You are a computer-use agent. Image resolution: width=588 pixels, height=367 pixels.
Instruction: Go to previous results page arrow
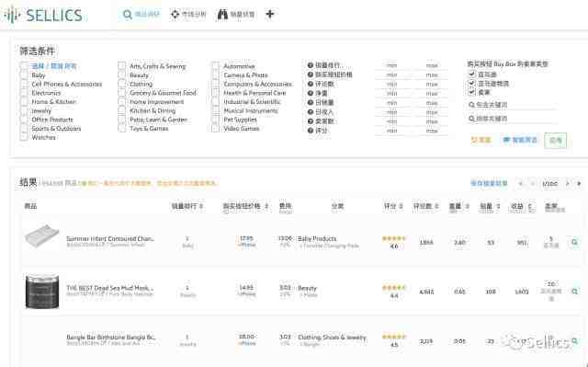coord(532,184)
